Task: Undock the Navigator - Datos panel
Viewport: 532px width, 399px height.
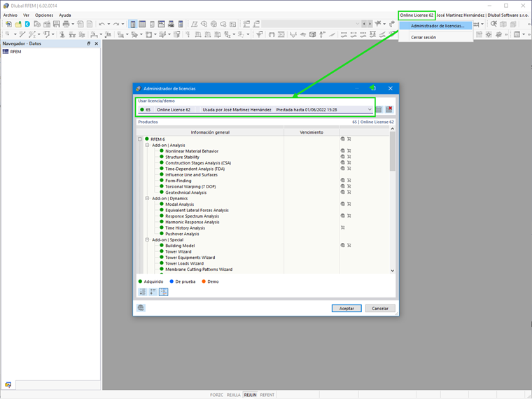Action: (x=89, y=43)
